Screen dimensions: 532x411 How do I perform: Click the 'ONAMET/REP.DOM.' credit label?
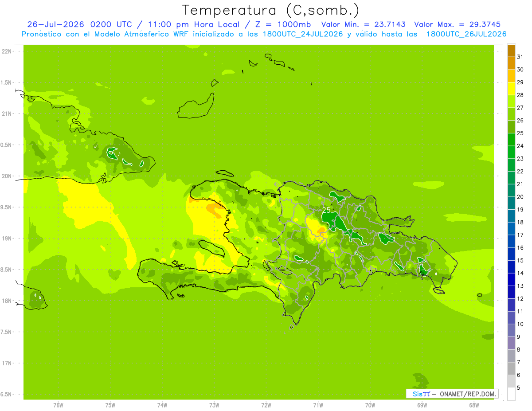pos(467,394)
